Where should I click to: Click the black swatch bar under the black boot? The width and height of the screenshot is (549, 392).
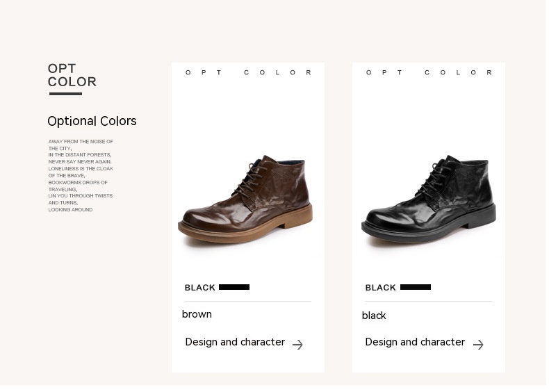pyautogui.click(x=416, y=287)
